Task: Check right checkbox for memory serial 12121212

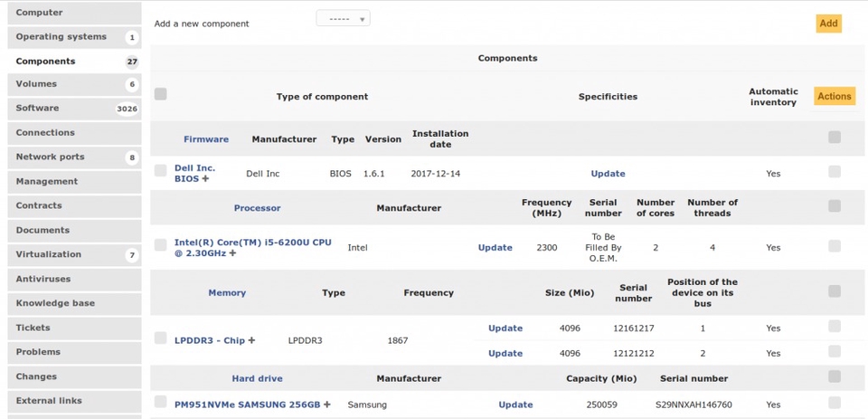Action: tap(835, 351)
